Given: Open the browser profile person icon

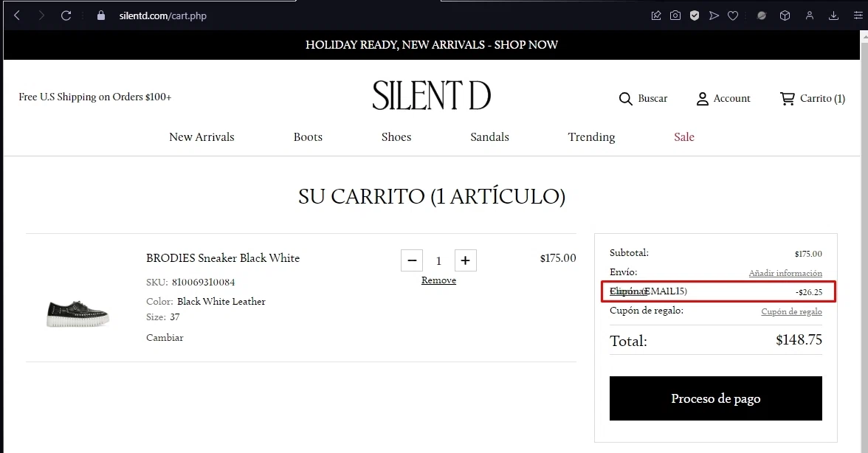Looking at the screenshot, I should 809,15.
